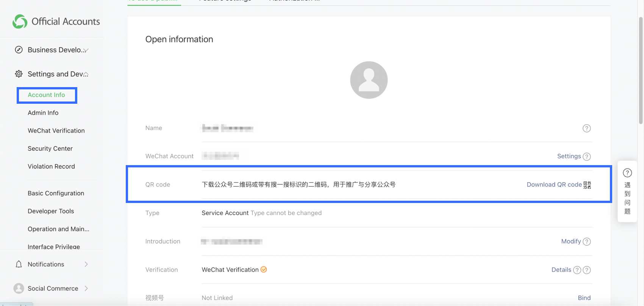View the Violation Record page
644x306 pixels.
pos(51,166)
